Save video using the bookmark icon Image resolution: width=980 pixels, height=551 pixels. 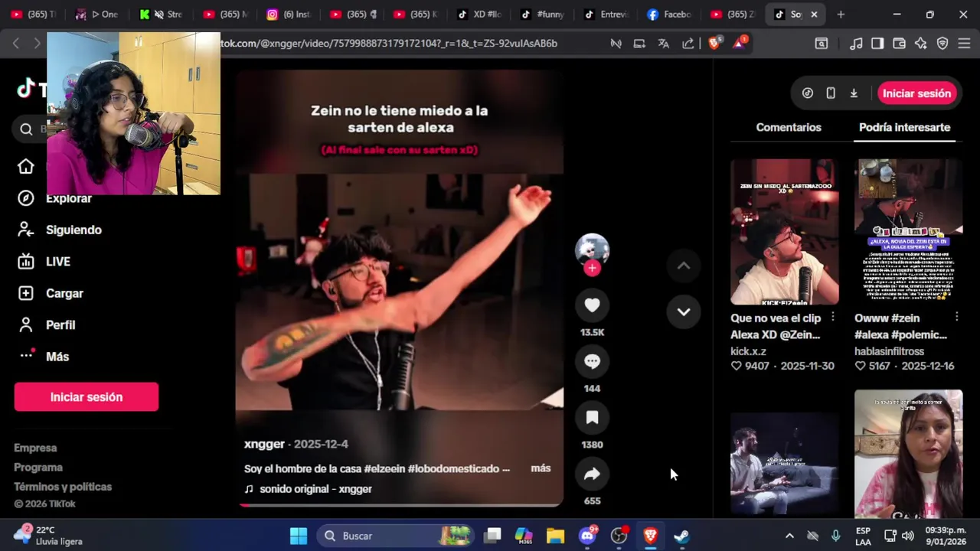click(592, 418)
